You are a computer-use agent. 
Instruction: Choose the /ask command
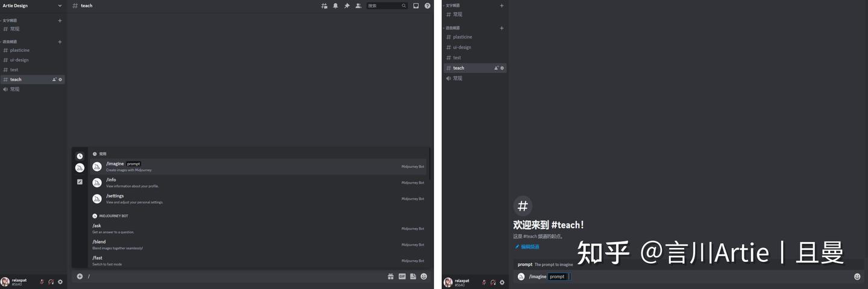pyautogui.click(x=258, y=229)
